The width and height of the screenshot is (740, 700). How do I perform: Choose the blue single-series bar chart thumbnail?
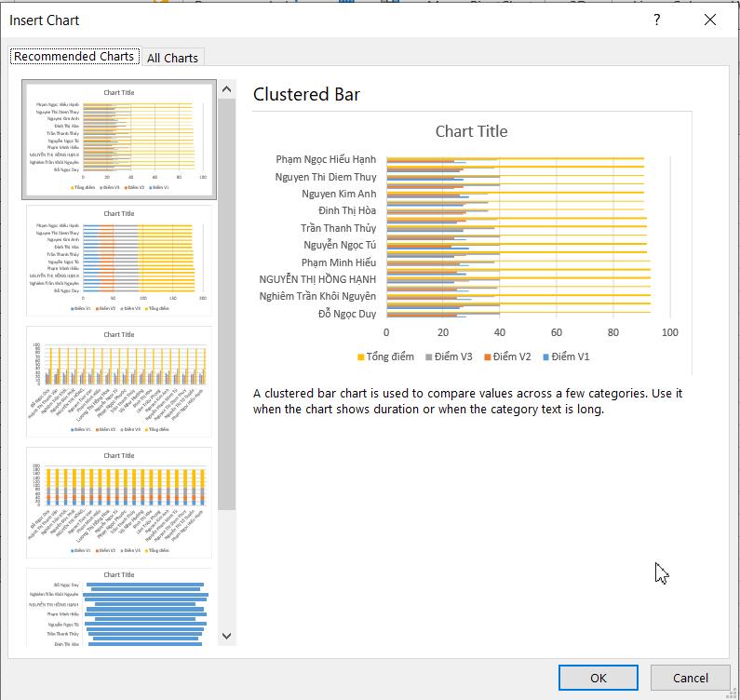[119, 610]
